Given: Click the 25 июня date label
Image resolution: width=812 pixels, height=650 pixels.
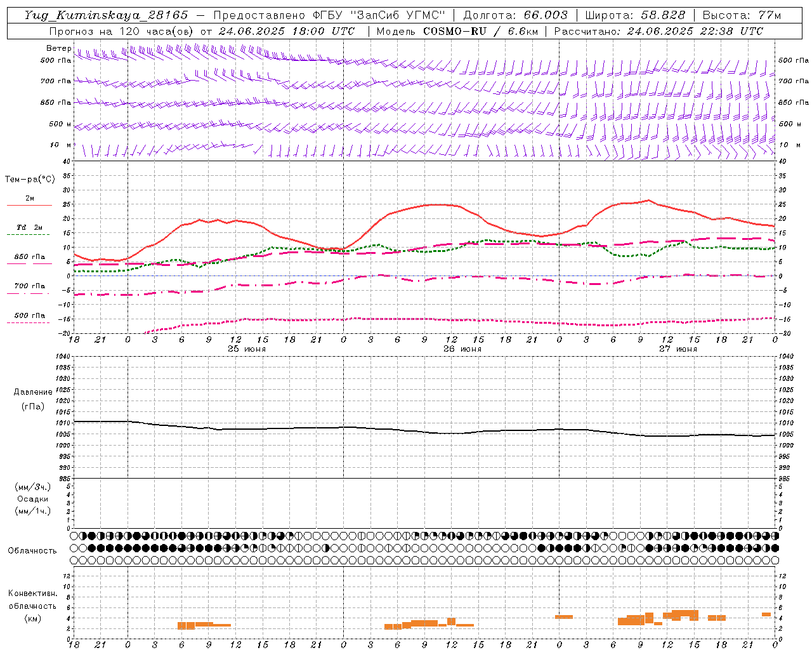Looking at the screenshot, I should [x=247, y=349].
